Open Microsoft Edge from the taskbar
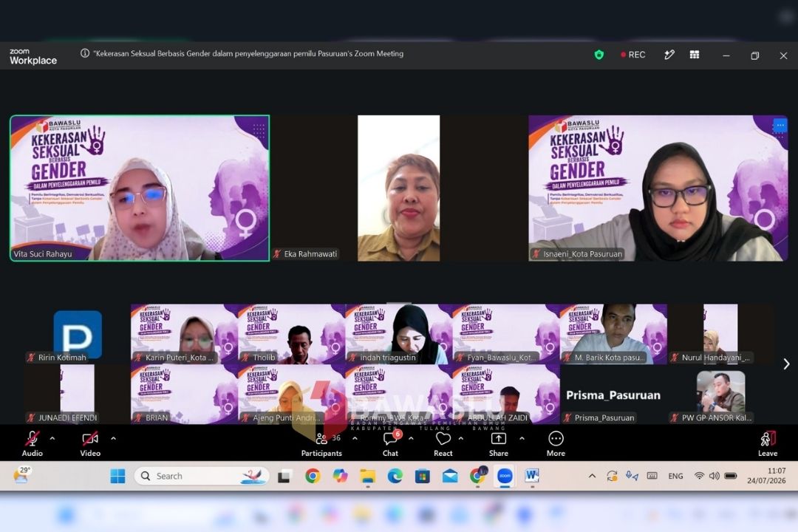 (x=395, y=476)
